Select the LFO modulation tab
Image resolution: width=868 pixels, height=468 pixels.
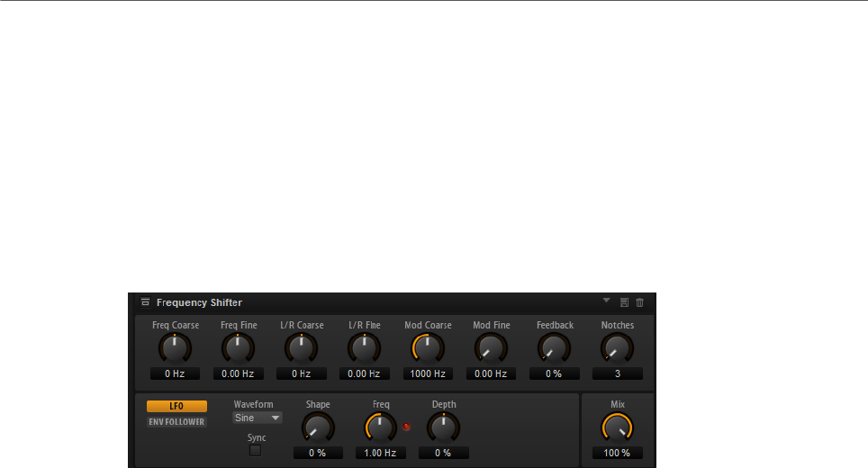tap(176, 406)
